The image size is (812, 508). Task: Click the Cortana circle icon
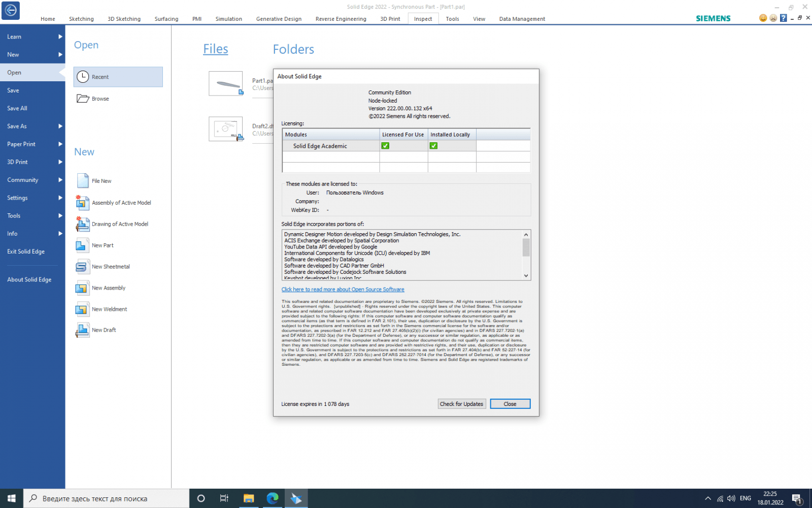tap(201, 498)
